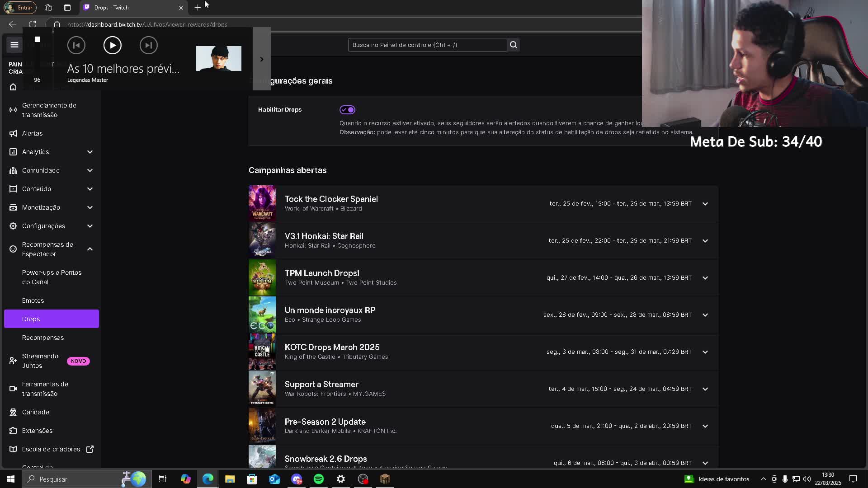The width and height of the screenshot is (868, 488).
Task: Expand V3.1 Honkai: Star Rail campaign
Action: pyautogui.click(x=705, y=241)
